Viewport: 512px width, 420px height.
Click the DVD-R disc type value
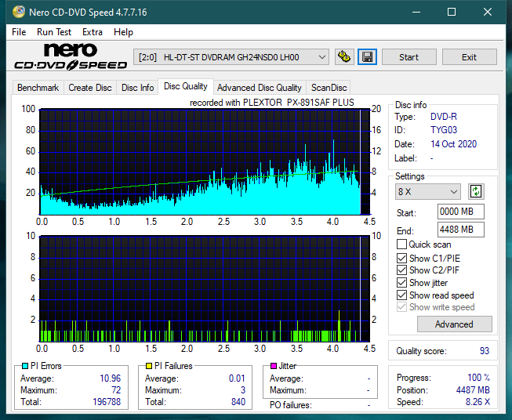pos(444,117)
